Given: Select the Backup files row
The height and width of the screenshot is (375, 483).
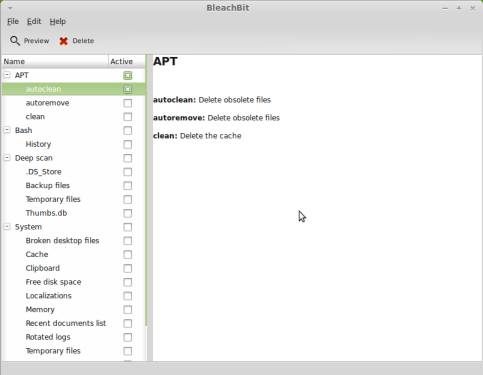Looking at the screenshot, I should pos(73,186).
